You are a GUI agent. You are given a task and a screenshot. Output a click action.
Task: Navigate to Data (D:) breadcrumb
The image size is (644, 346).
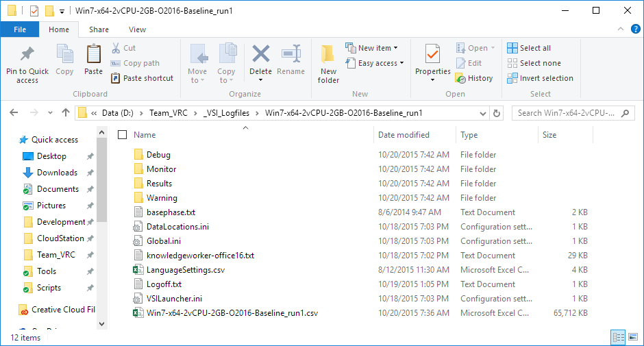(117, 113)
